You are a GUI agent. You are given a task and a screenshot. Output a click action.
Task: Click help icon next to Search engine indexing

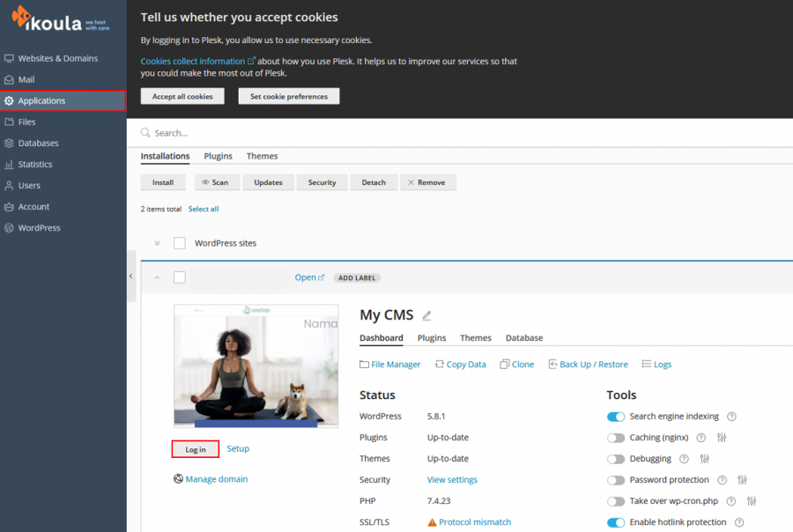click(731, 417)
